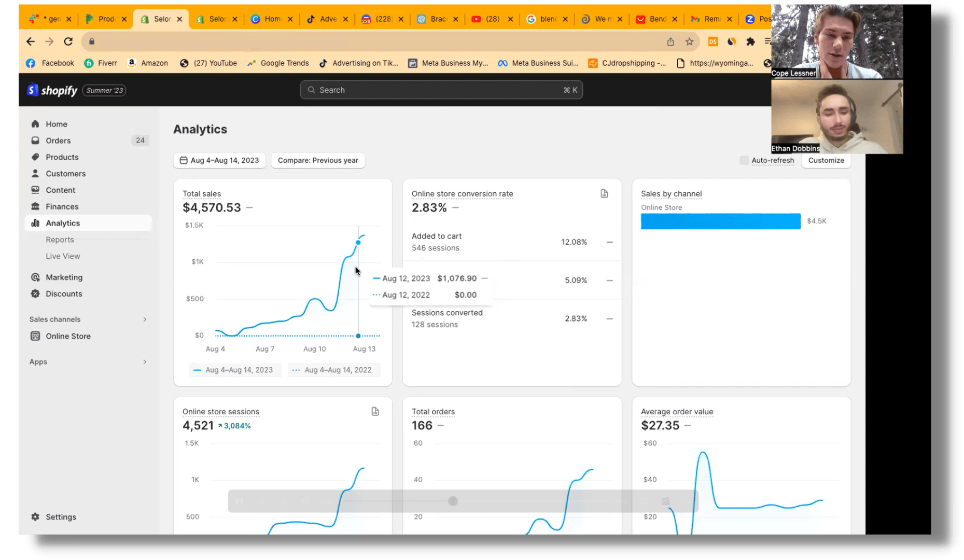The image size is (964, 560).
Task: Open Products in the sidebar
Action: (x=62, y=157)
